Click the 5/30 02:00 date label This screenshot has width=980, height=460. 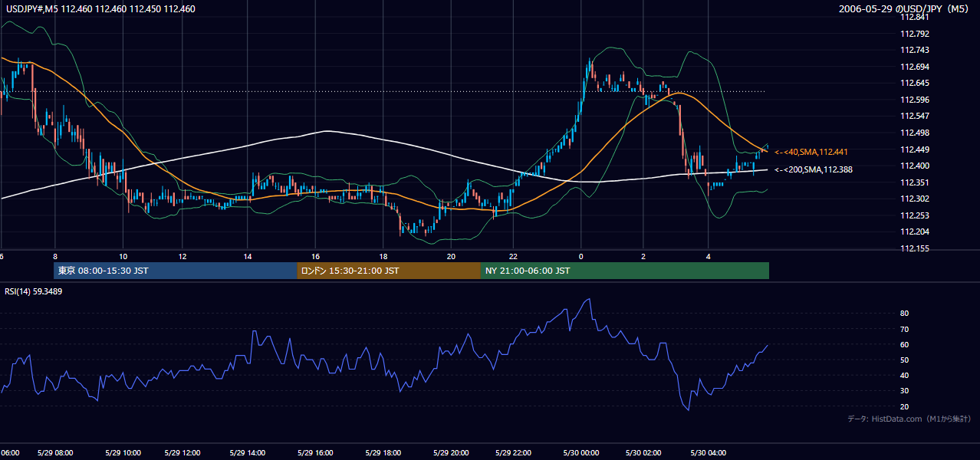click(643, 452)
